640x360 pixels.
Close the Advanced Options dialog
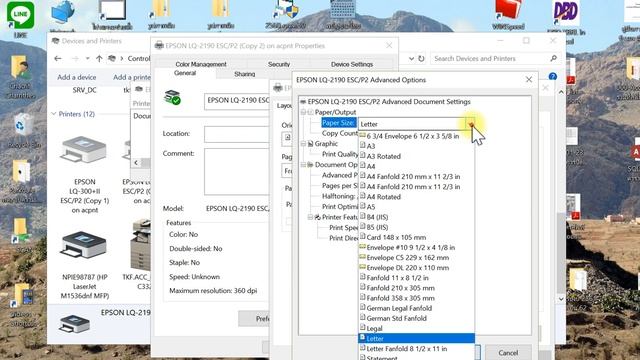[529, 80]
